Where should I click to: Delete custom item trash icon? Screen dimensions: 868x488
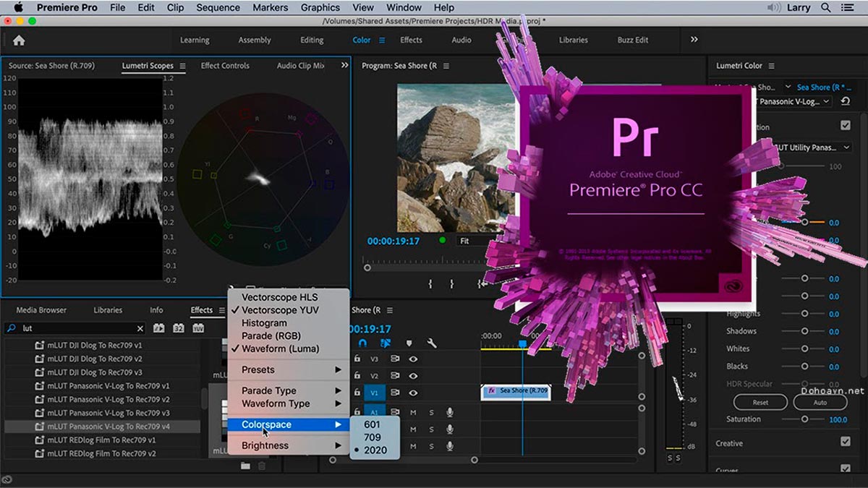click(x=262, y=466)
